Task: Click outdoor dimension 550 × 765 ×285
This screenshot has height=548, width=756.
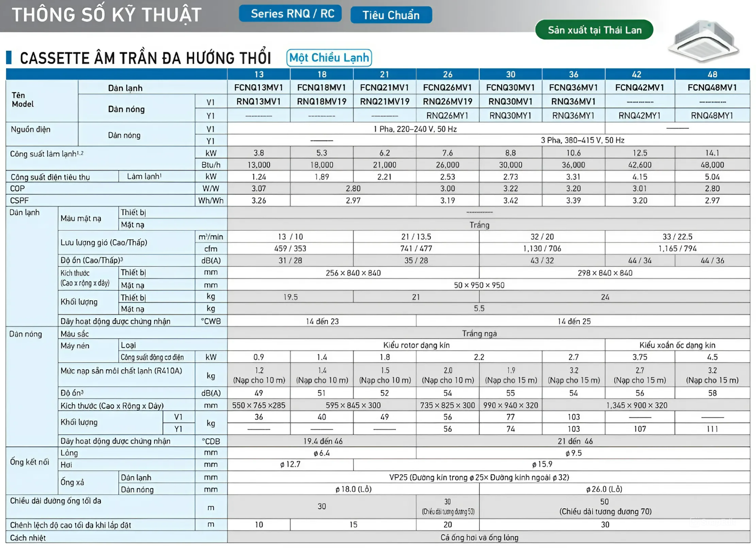Action: (259, 405)
